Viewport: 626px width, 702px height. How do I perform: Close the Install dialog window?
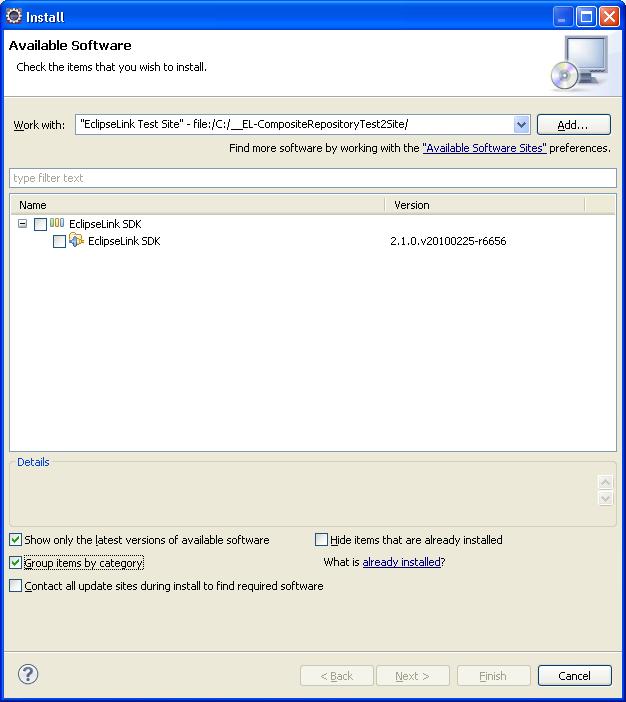click(x=609, y=17)
